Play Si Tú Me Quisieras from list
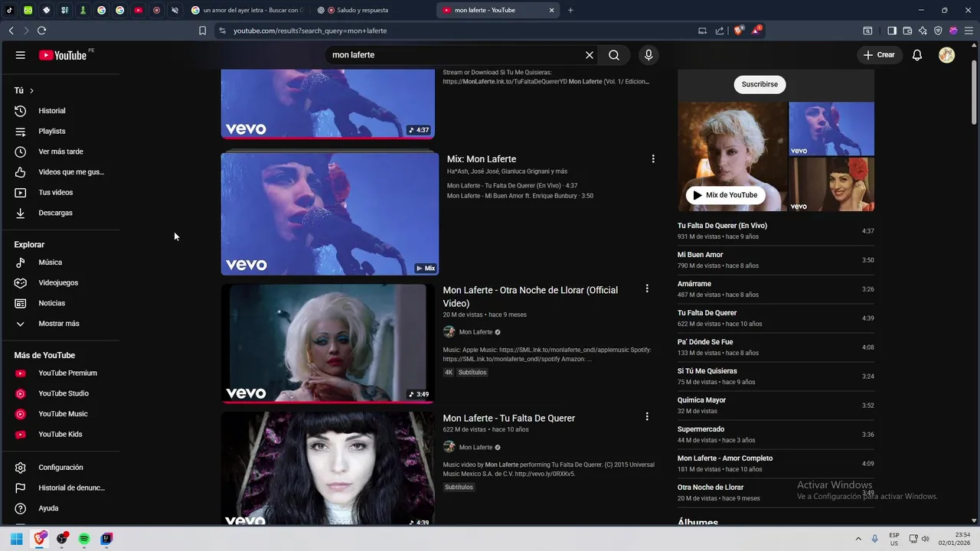The image size is (980, 551). point(776,376)
